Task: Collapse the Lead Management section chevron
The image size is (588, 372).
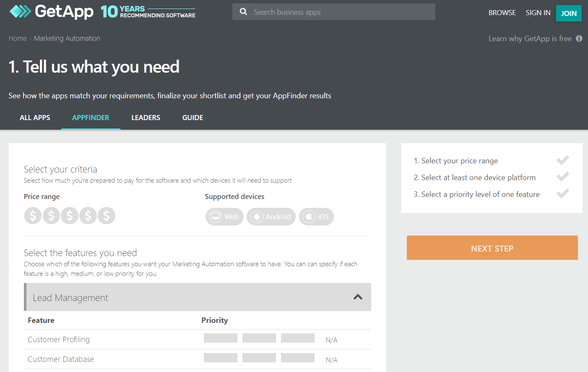Action: tap(358, 297)
